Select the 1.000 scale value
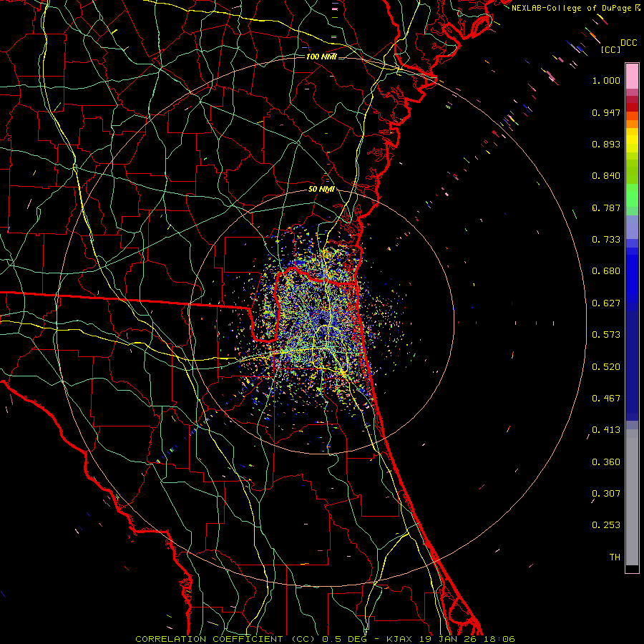The width and height of the screenshot is (644, 644). pyautogui.click(x=606, y=80)
